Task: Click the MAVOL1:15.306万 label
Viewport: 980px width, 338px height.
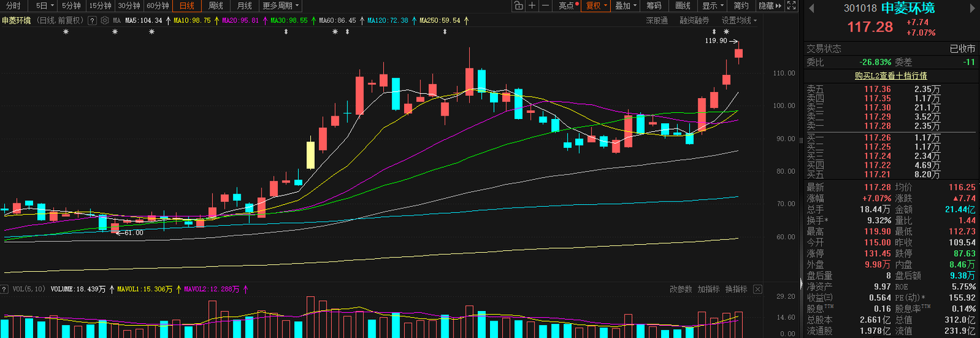Action: coord(145,289)
